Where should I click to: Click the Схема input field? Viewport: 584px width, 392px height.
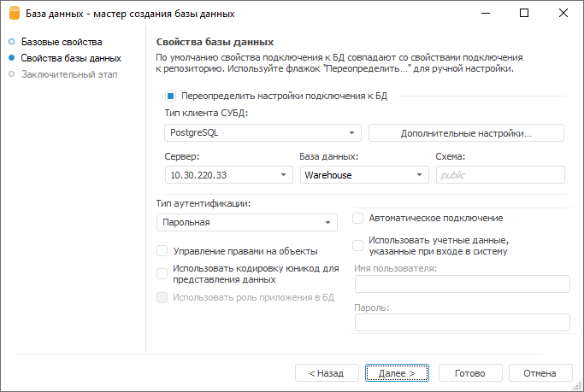500,175
